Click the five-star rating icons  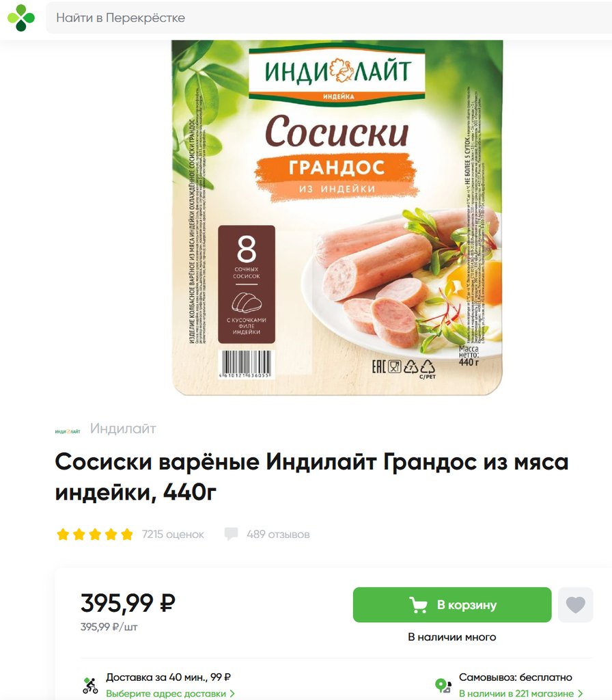pyautogui.click(x=94, y=534)
